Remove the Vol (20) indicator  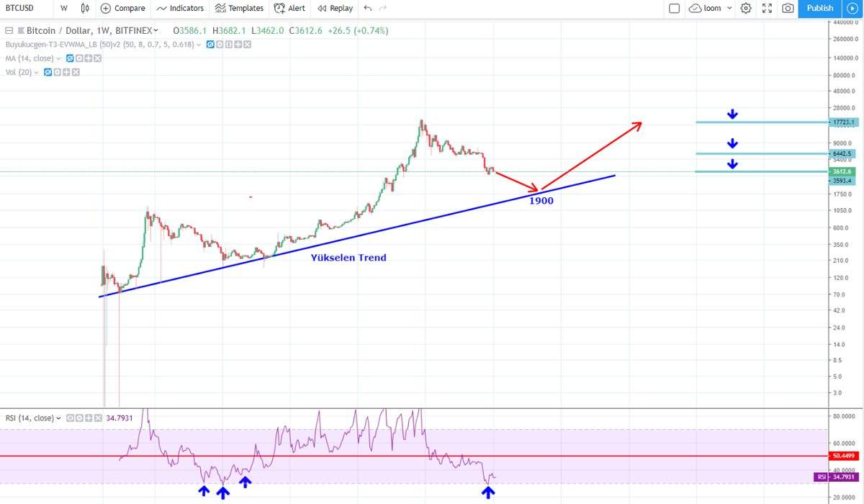coord(76,72)
